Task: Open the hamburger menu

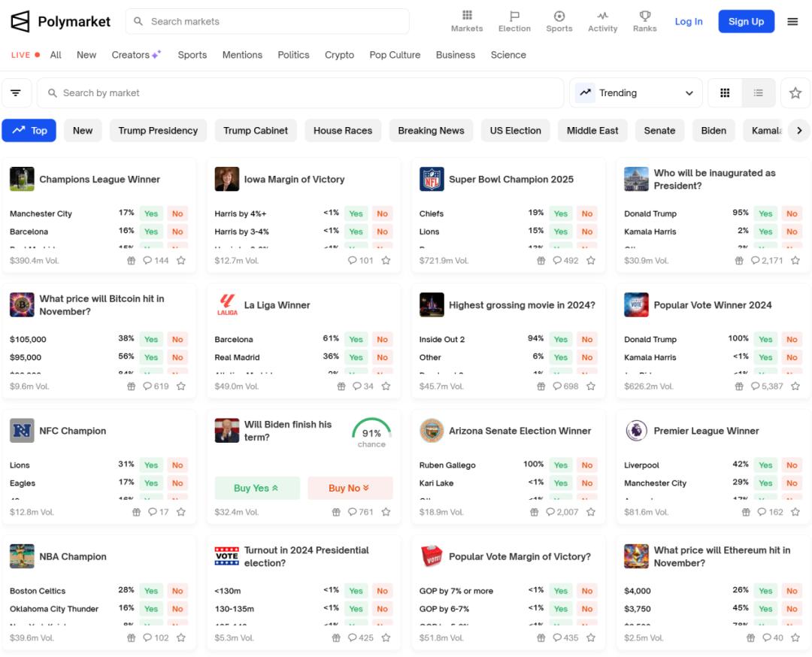Action: [x=792, y=22]
